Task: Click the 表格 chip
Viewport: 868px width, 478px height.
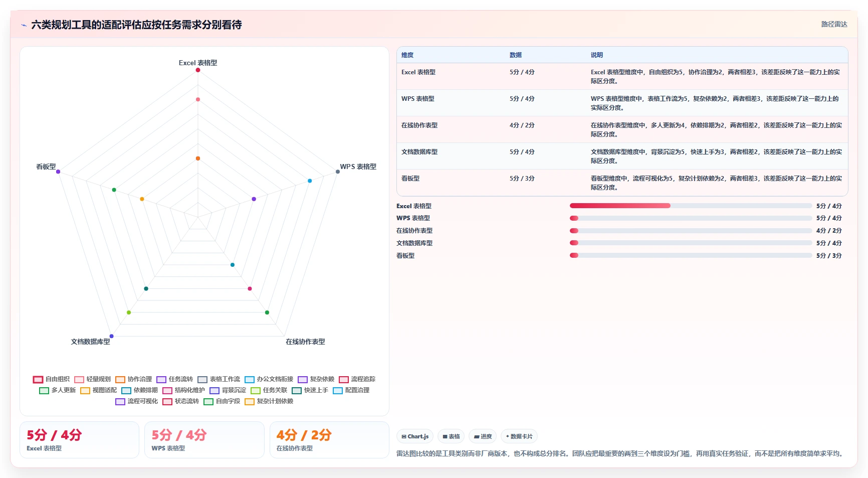Action: coord(451,436)
